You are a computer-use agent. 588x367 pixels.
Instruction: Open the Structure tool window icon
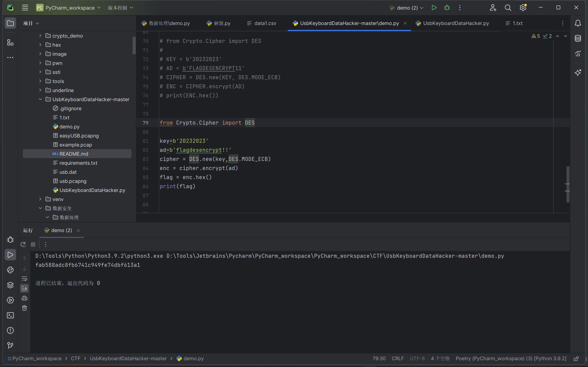tap(10, 42)
